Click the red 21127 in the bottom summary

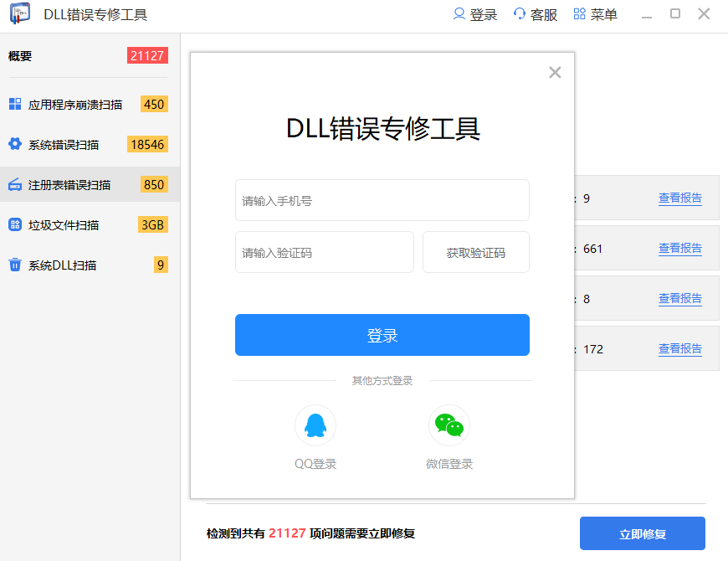click(x=287, y=533)
